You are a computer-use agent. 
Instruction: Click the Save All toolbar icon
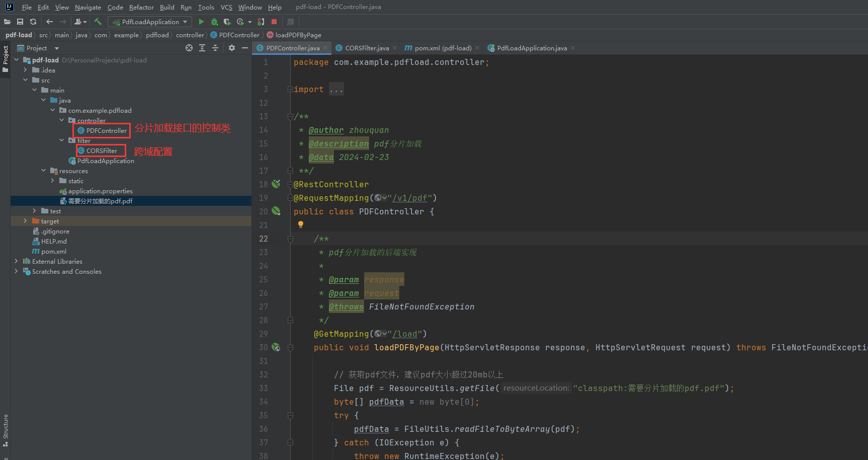pos(20,22)
